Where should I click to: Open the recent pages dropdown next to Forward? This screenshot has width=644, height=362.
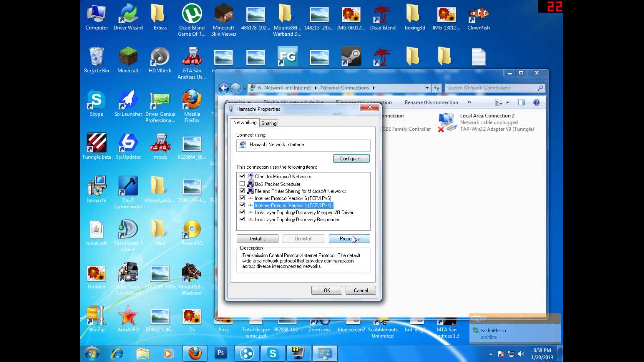[244, 88]
